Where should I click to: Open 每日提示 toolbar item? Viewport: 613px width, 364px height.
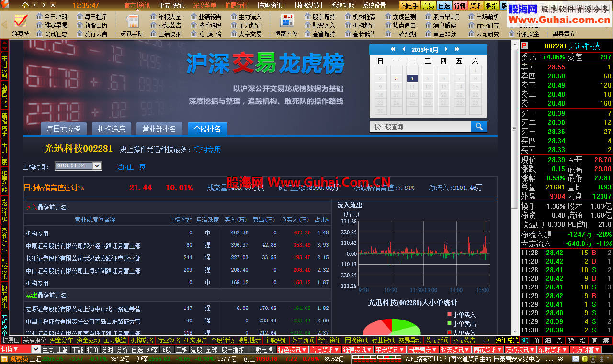92,17
